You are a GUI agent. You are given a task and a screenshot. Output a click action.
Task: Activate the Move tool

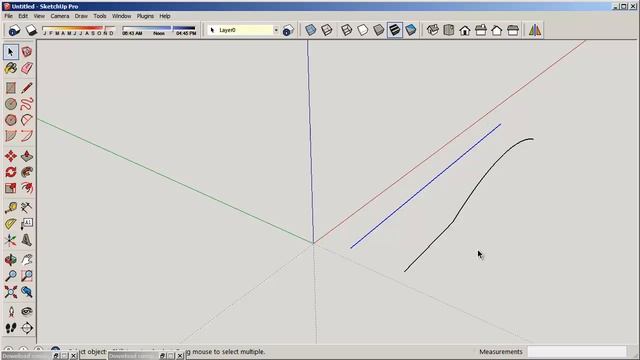11,156
